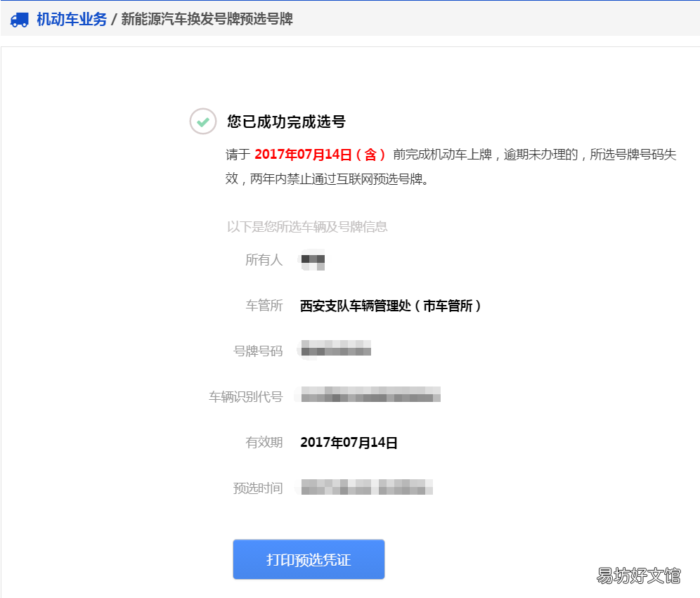Click the red deadline 2017年07月14日（含）
Viewport: 700px width, 598px height.
click(320, 155)
